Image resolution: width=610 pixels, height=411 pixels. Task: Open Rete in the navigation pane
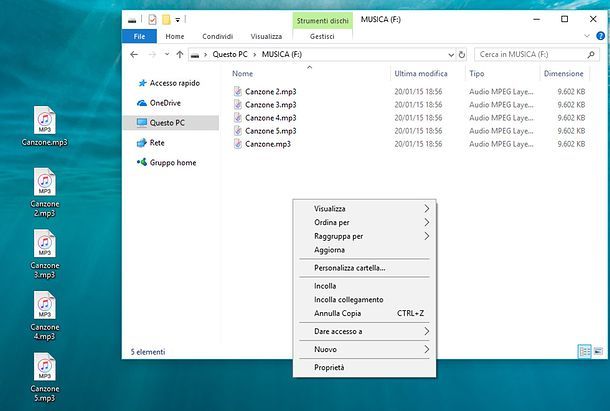tap(151, 143)
